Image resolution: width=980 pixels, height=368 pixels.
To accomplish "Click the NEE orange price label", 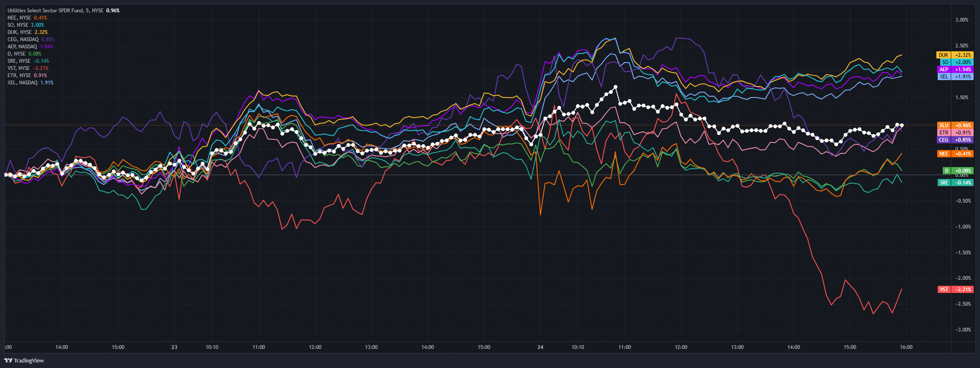I will (955, 154).
